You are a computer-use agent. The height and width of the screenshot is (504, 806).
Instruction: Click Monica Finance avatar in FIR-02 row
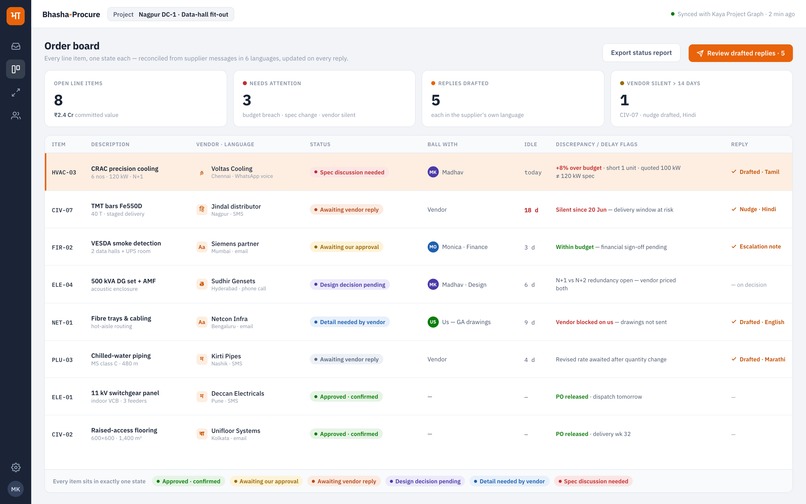point(433,247)
